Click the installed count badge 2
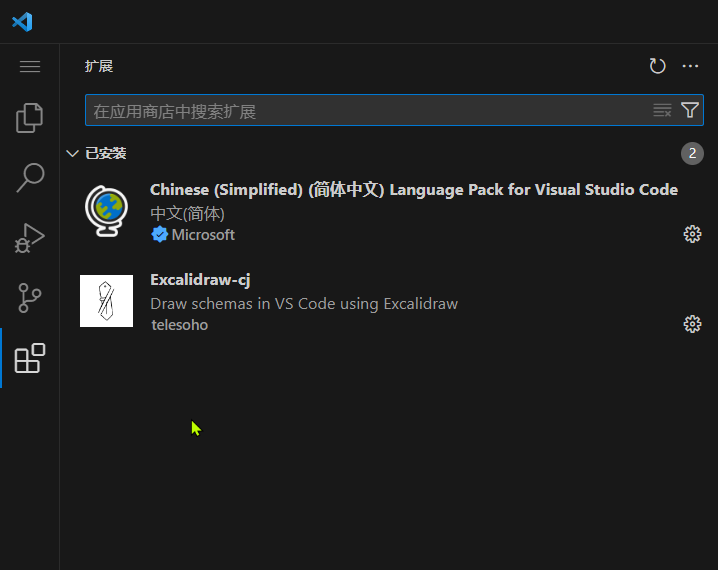The height and width of the screenshot is (570, 718). pos(692,153)
